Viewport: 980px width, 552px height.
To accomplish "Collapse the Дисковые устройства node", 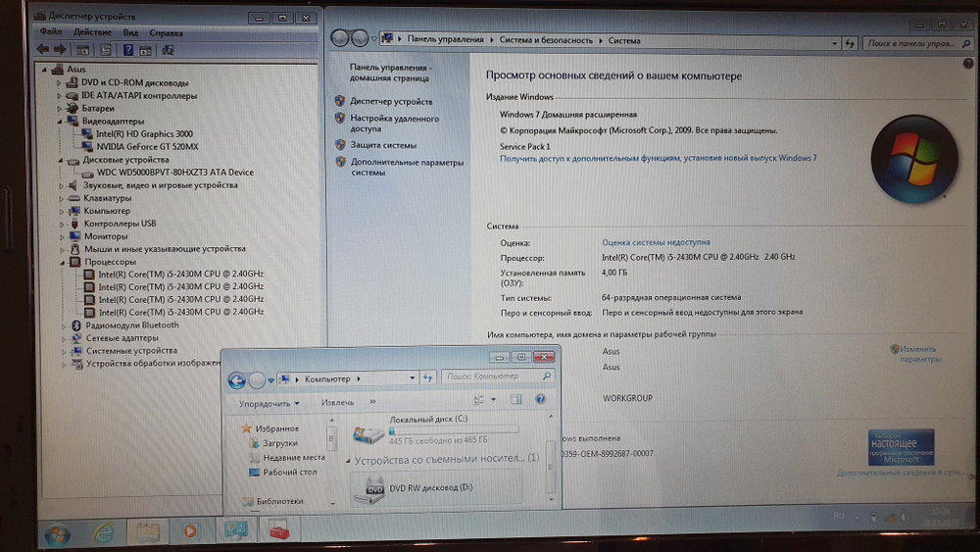I will coord(61,160).
